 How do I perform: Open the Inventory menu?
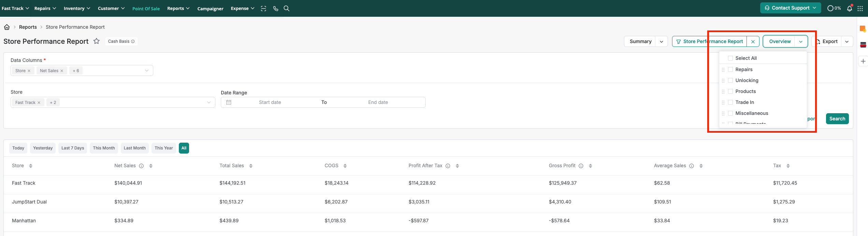click(x=77, y=8)
